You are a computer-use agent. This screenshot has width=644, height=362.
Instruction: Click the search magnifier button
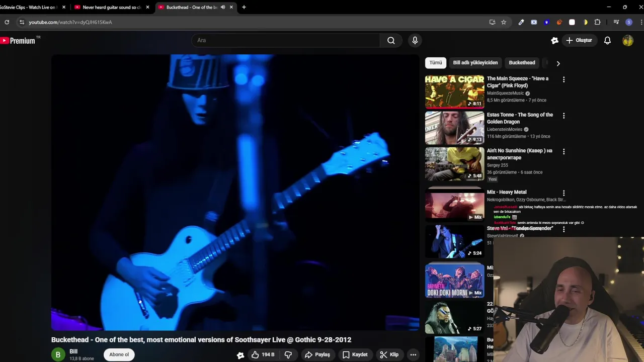[x=391, y=40]
